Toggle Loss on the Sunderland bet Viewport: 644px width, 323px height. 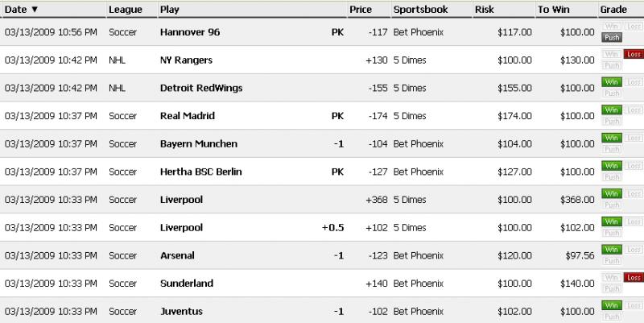pyautogui.click(x=634, y=278)
